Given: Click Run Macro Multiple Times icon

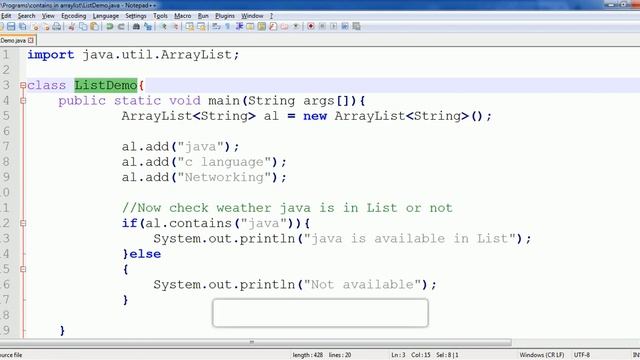Looking at the screenshot, I should point(345,27).
